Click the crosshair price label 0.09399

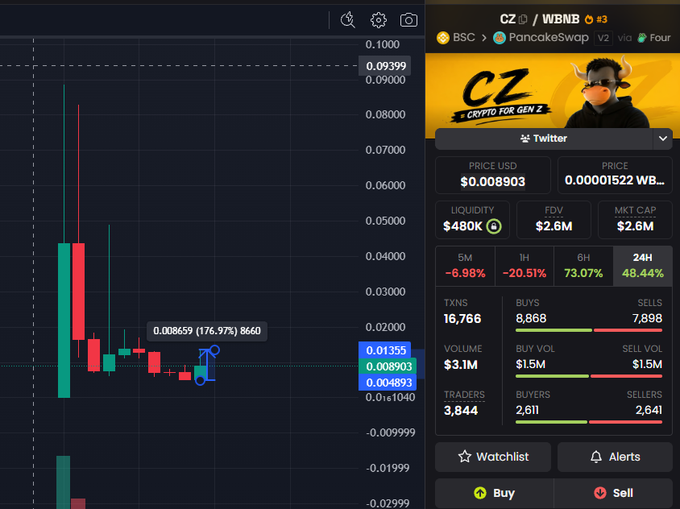click(386, 66)
